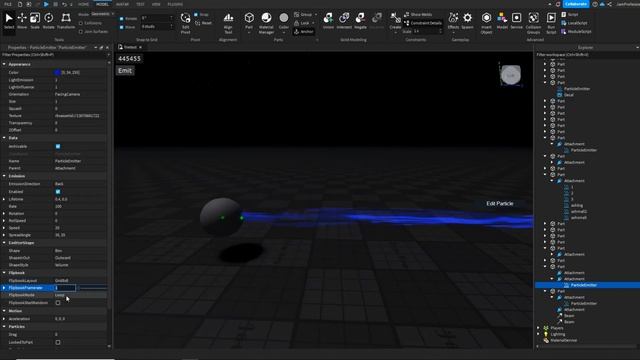Collapse the Data property section

coord(4,138)
